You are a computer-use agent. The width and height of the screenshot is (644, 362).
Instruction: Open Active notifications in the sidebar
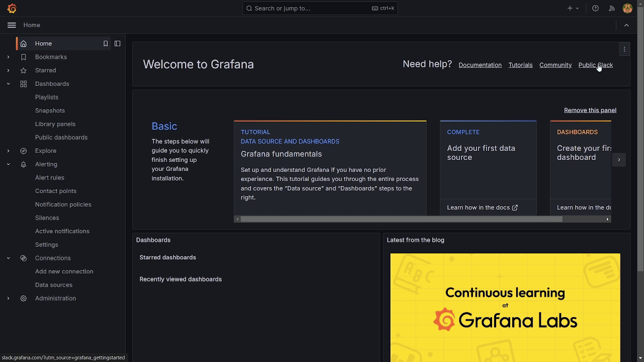[x=62, y=231]
